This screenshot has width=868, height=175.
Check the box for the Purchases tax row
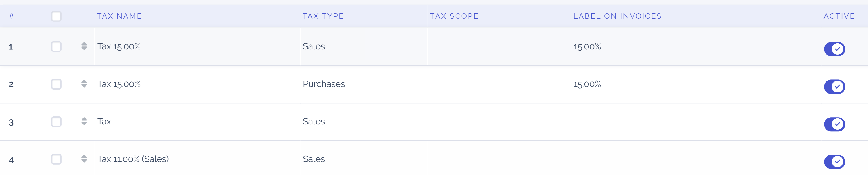(56, 84)
